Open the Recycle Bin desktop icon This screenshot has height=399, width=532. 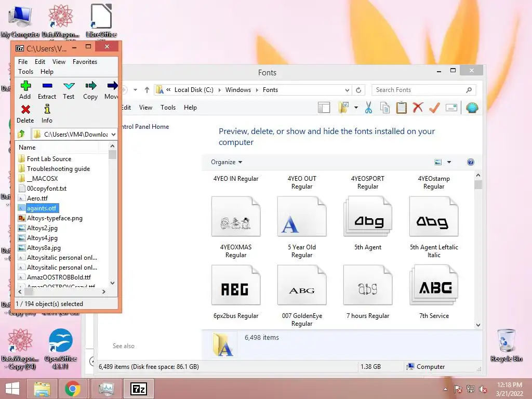506,345
